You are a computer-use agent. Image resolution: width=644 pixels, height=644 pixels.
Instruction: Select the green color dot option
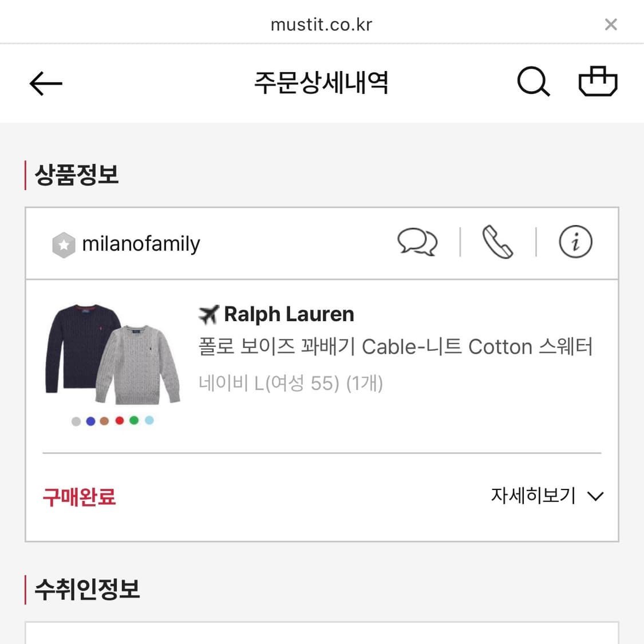click(x=133, y=420)
